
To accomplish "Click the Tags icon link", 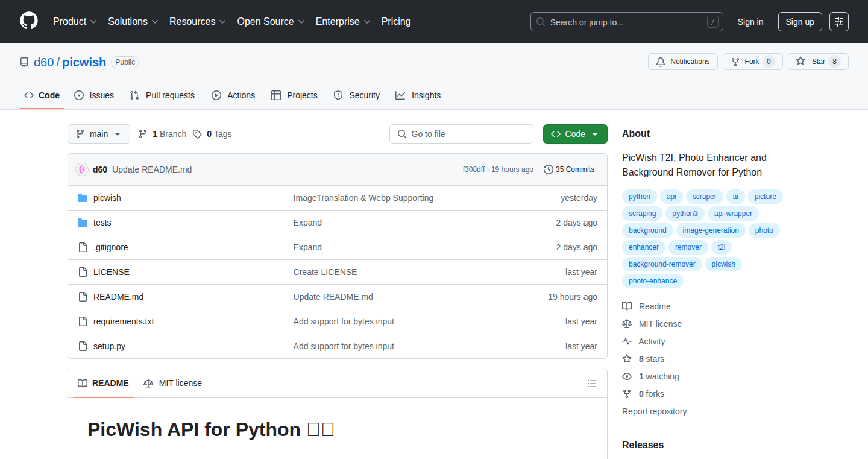I will click(x=197, y=134).
